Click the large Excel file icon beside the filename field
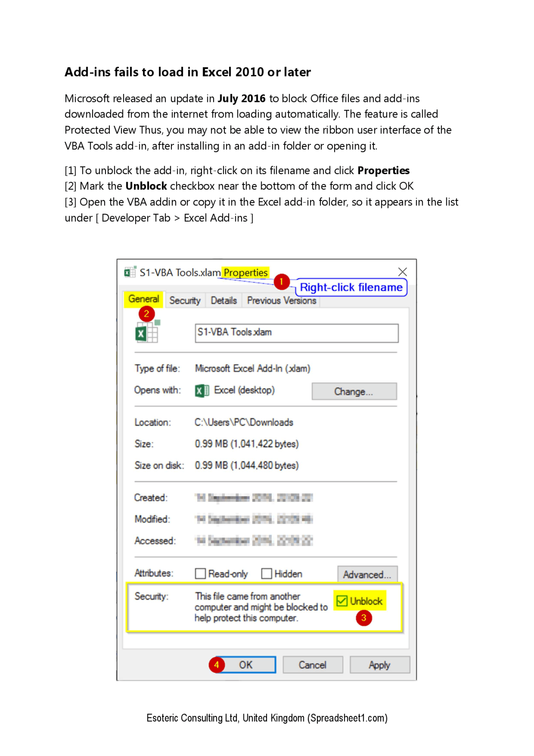Viewport: 534px width, 756px height. [x=148, y=331]
